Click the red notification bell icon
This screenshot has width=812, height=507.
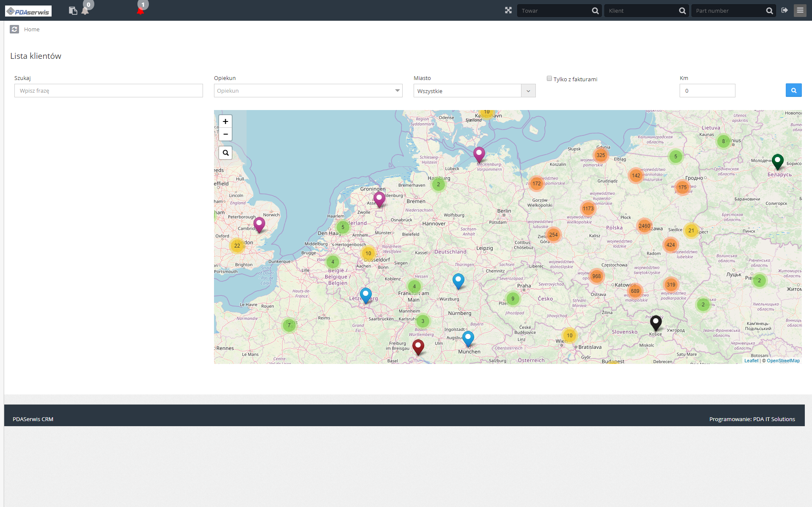[x=140, y=11]
